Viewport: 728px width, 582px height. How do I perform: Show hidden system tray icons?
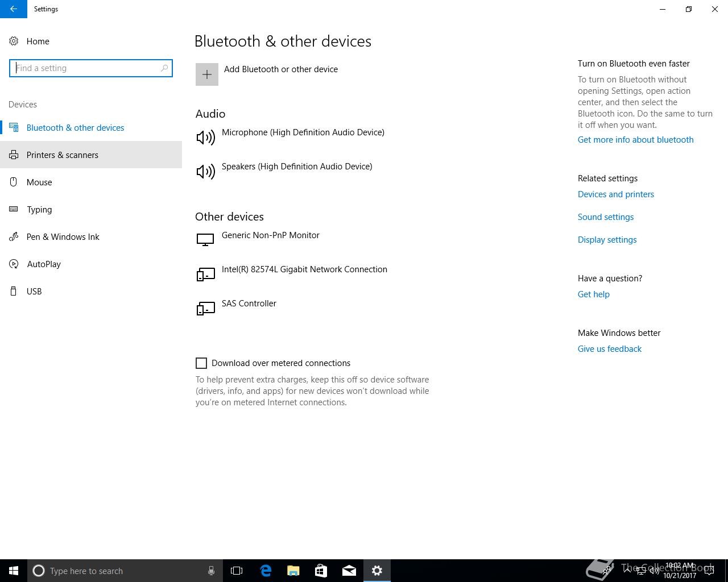tap(627, 571)
